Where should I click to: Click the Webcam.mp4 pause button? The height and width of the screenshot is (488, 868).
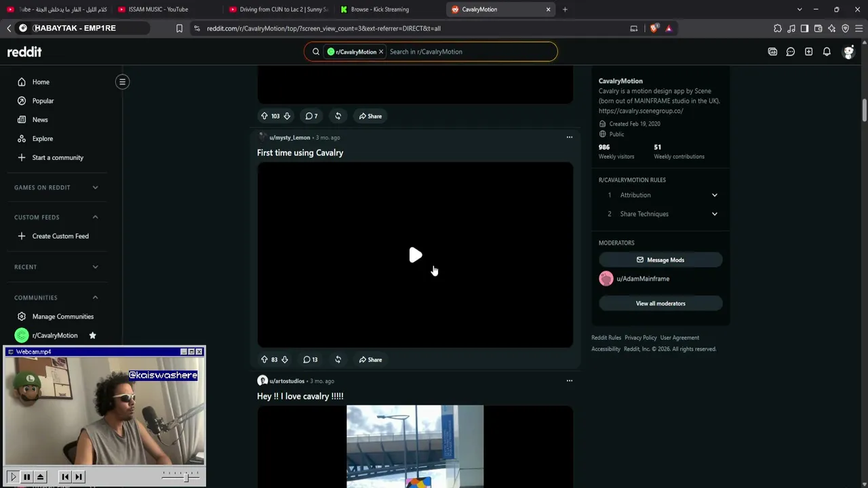click(26, 477)
